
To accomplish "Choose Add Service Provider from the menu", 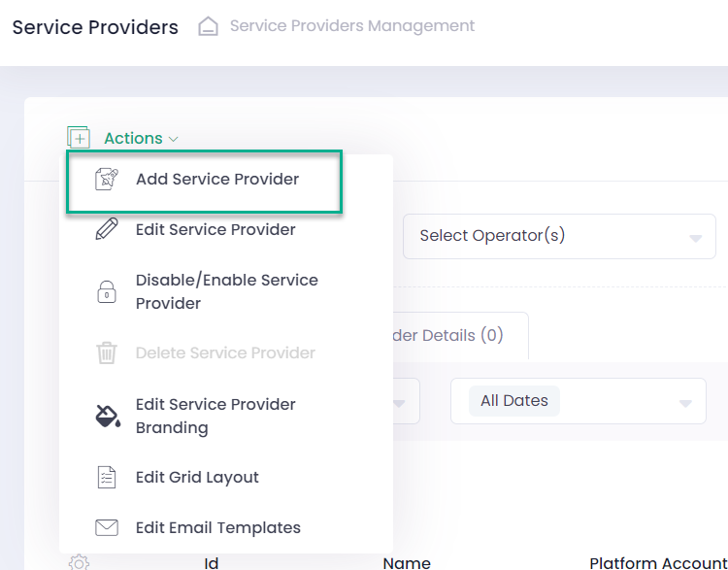I will (216, 180).
